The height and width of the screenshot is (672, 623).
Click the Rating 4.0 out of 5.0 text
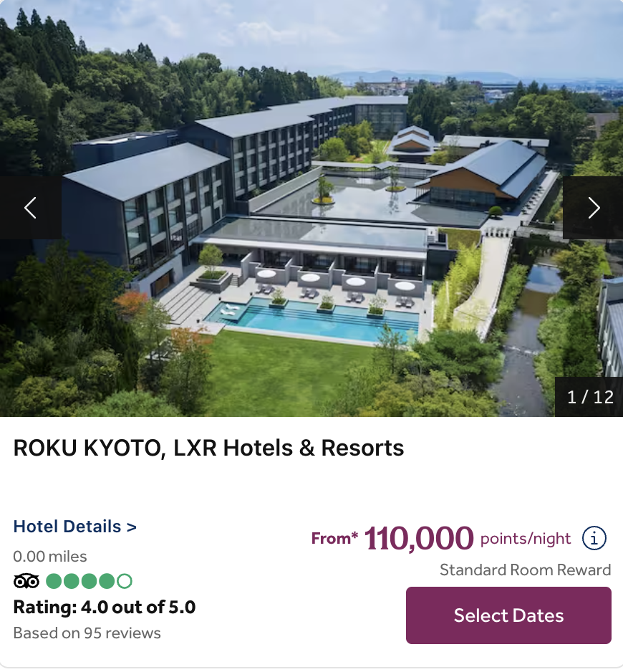click(105, 608)
